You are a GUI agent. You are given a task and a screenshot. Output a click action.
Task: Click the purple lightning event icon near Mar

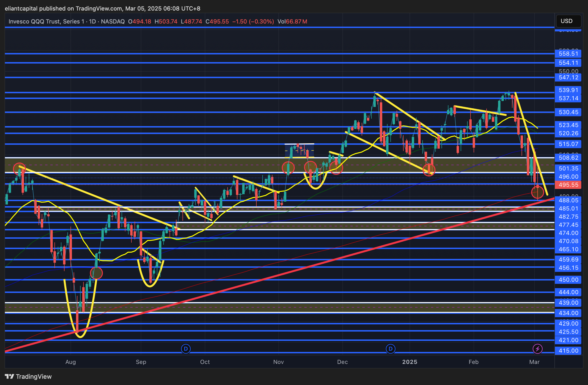point(537,349)
